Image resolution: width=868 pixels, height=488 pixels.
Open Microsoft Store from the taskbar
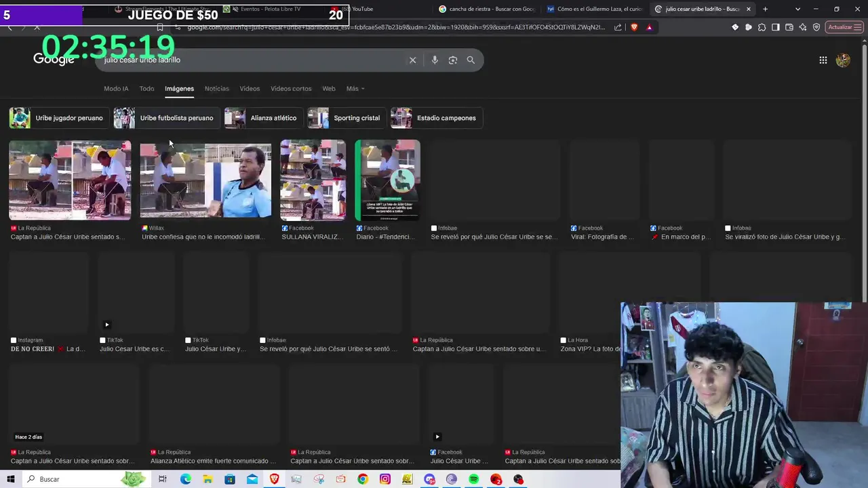point(230,479)
